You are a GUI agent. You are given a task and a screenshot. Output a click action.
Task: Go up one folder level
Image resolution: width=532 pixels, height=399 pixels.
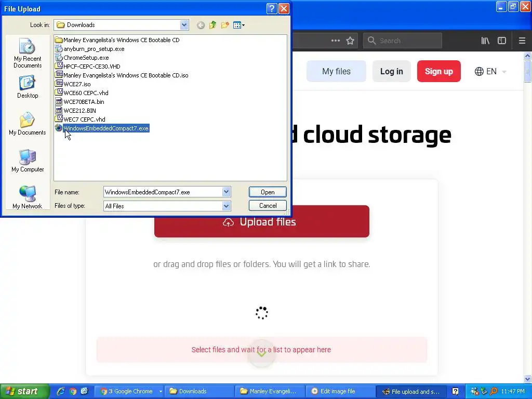[x=212, y=25]
